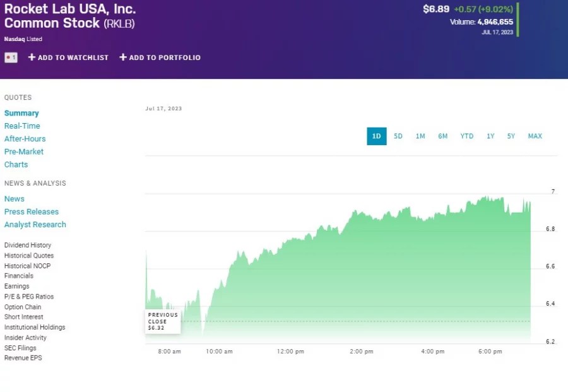Click the Rocket Lab USA, Inc. title
This screenshot has width=568, height=392.
coord(70,9)
